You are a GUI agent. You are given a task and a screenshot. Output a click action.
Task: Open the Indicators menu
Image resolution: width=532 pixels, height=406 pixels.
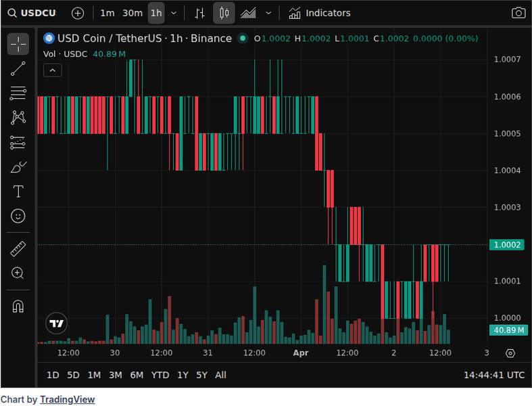[320, 13]
